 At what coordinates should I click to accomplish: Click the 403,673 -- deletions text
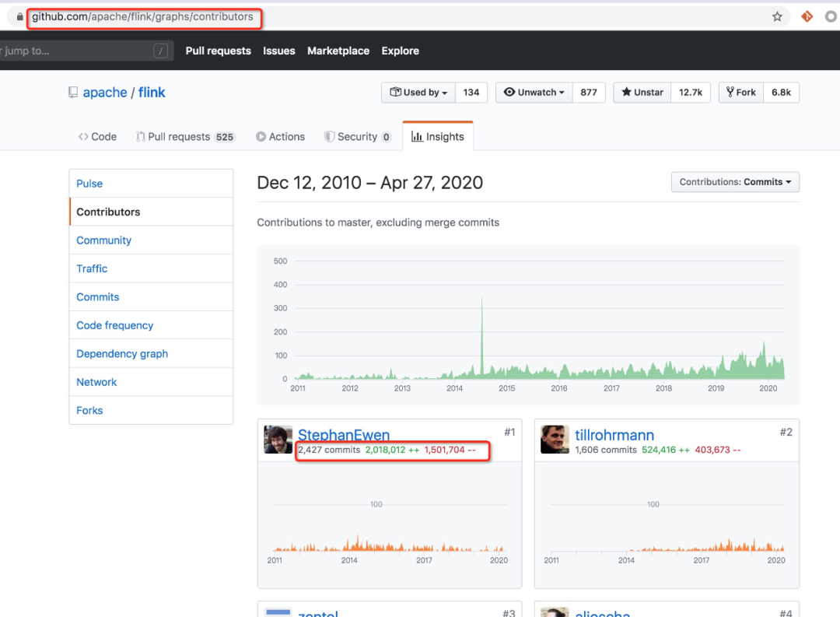(718, 450)
